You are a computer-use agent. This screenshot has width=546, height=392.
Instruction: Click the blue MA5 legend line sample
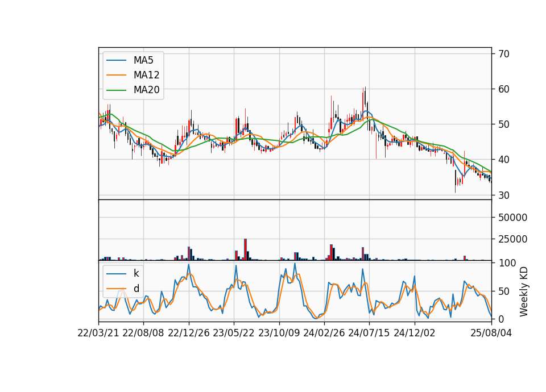coord(116,61)
